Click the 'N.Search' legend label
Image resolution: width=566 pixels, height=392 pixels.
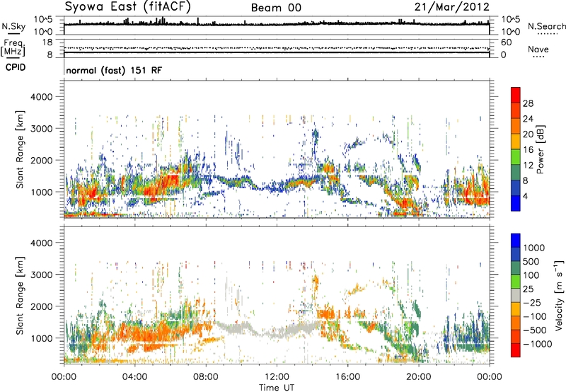(x=546, y=26)
